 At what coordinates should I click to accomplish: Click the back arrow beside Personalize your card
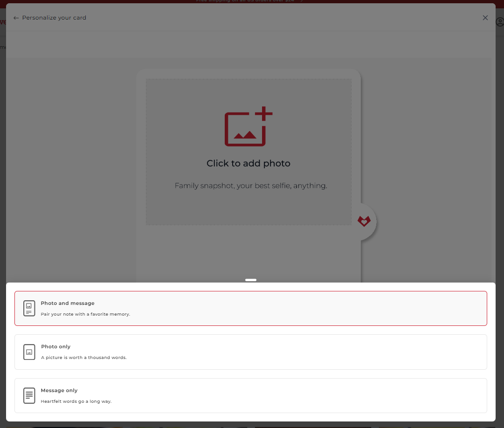click(16, 18)
